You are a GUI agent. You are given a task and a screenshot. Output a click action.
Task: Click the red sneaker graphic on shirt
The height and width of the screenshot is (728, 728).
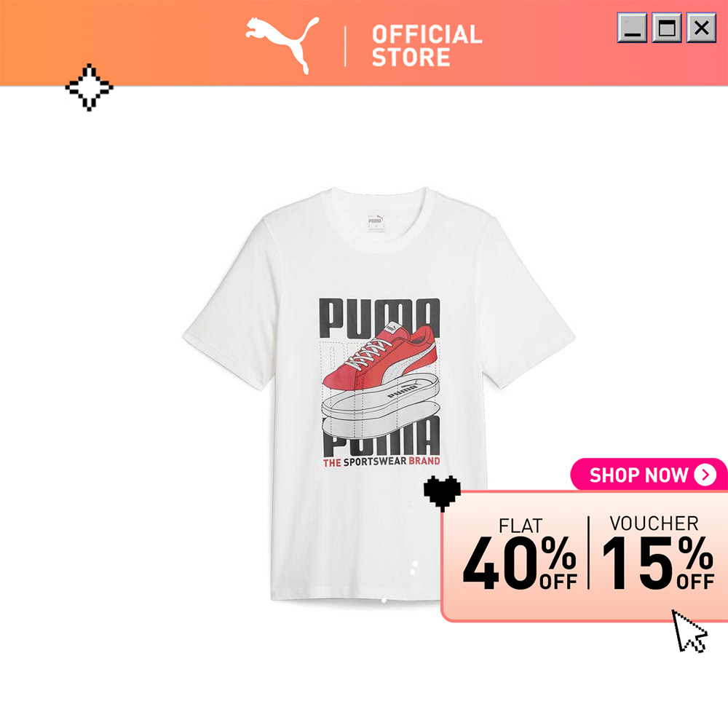point(380,357)
